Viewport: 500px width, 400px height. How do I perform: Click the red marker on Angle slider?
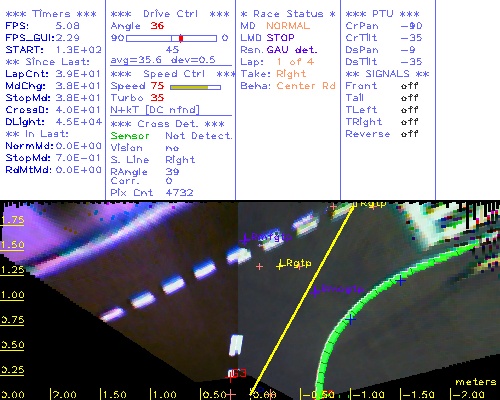181,38
